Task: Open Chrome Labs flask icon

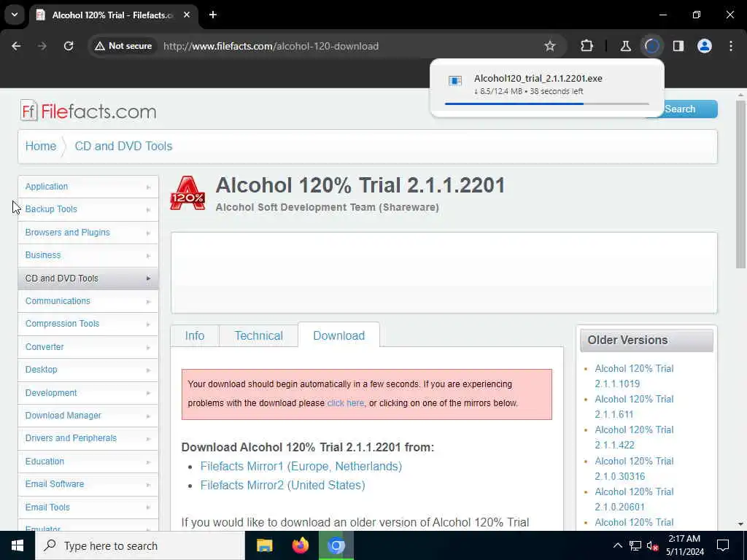Action: coord(625,46)
